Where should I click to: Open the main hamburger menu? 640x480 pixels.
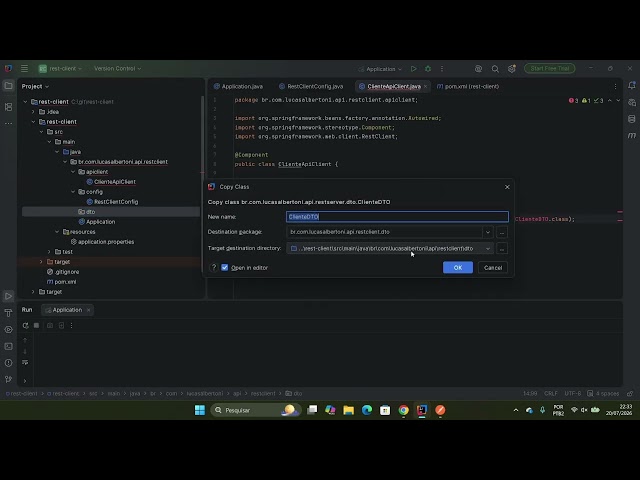tap(24, 69)
